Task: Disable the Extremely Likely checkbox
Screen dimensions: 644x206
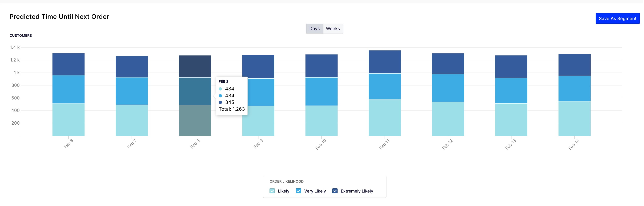Action: [x=335, y=191]
